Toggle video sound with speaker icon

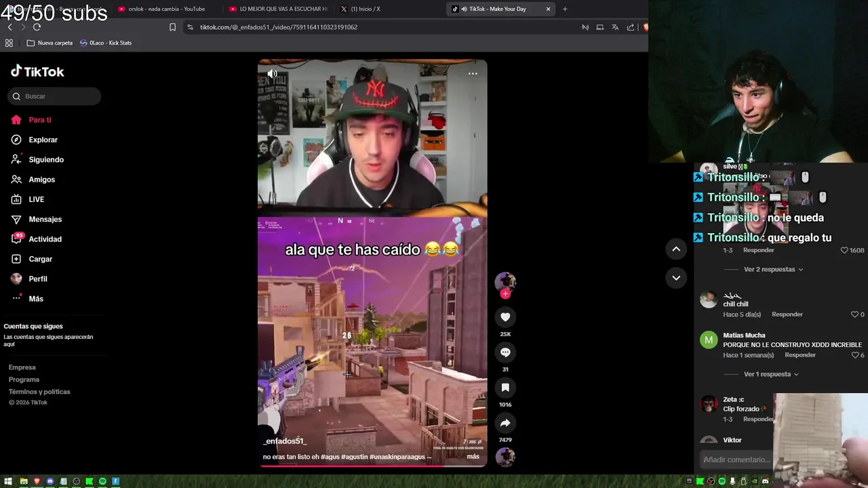(x=272, y=73)
